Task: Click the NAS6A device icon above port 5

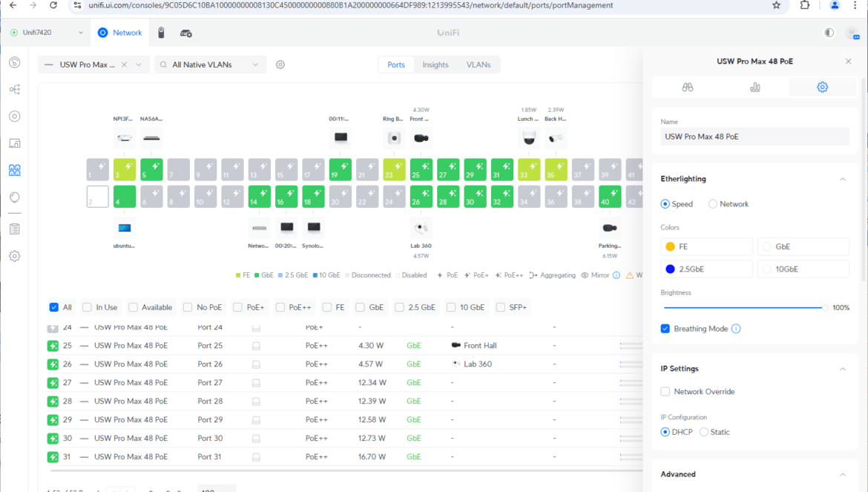Action: coord(151,138)
